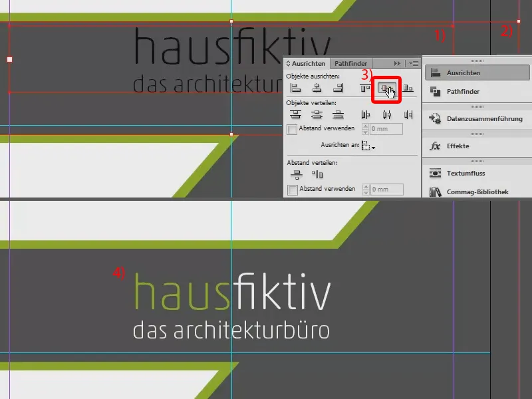Align objects to vertical centers
532x399 pixels.
pyautogui.click(x=386, y=89)
